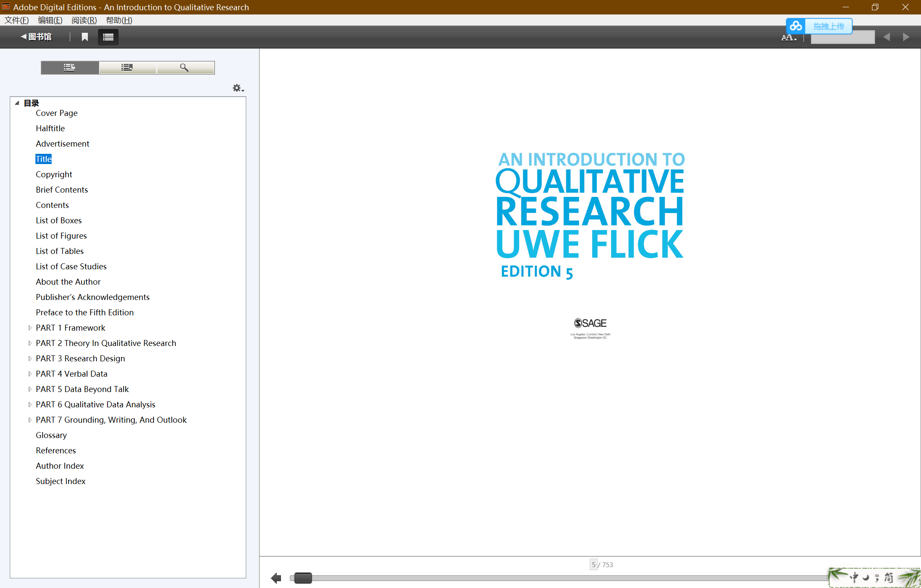
Task: Select the highlighted Title entry
Action: pos(43,159)
